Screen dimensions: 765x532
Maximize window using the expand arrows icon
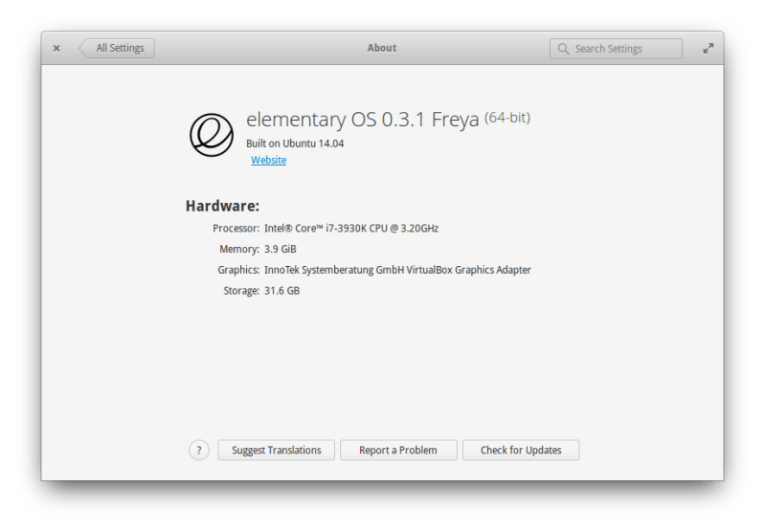click(708, 48)
